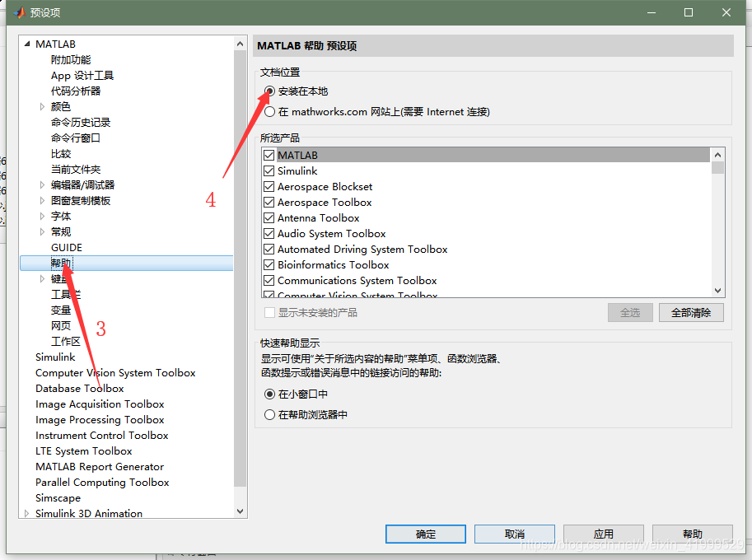752x560 pixels.
Task: Toggle the Antenna Toolbox checkbox
Action: [x=269, y=218]
